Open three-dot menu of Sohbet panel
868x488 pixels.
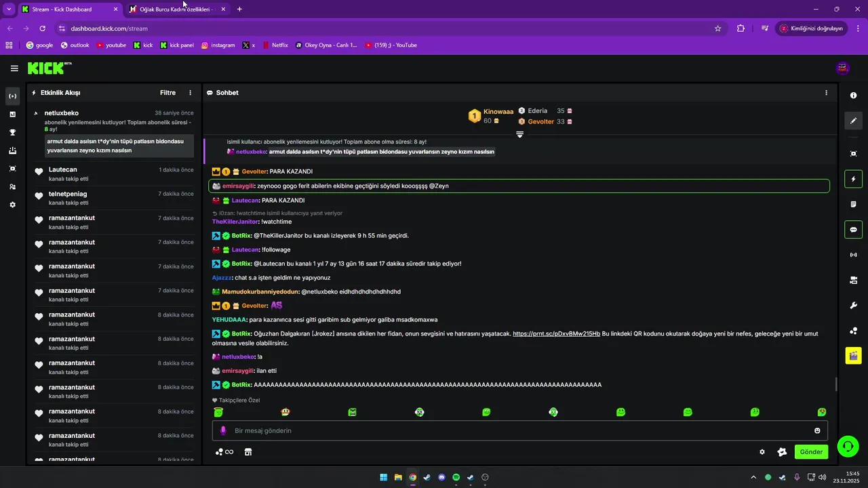[826, 93]
